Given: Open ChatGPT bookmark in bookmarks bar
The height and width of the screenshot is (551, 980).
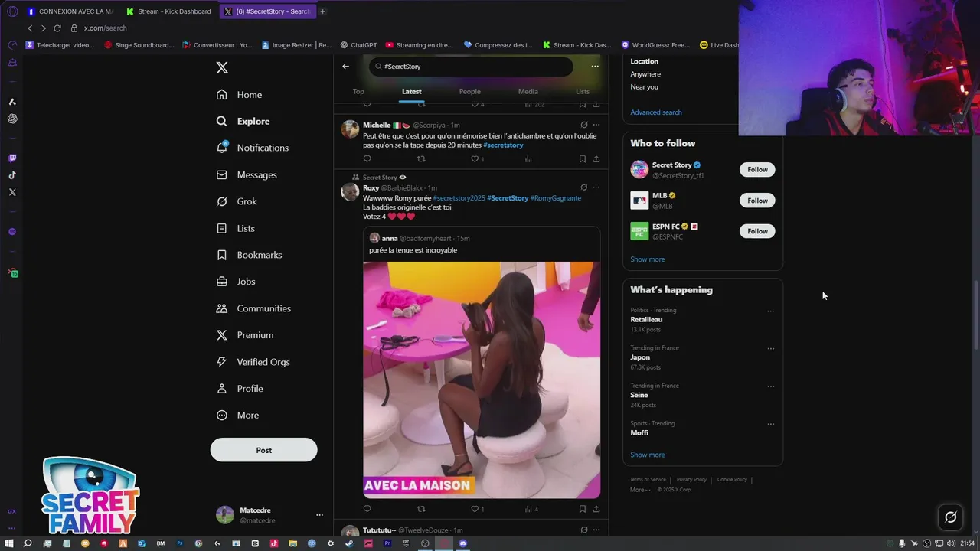Looking at the screenshot, I should point(358,45).
